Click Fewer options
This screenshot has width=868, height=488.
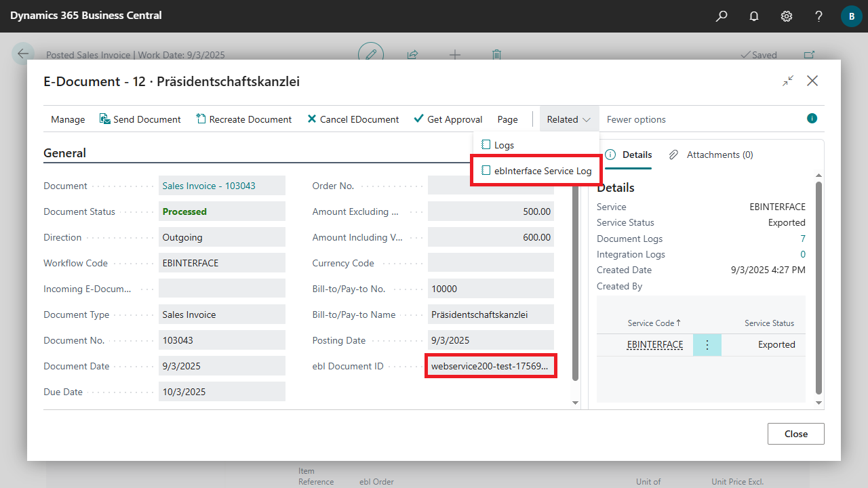point(636,119)
